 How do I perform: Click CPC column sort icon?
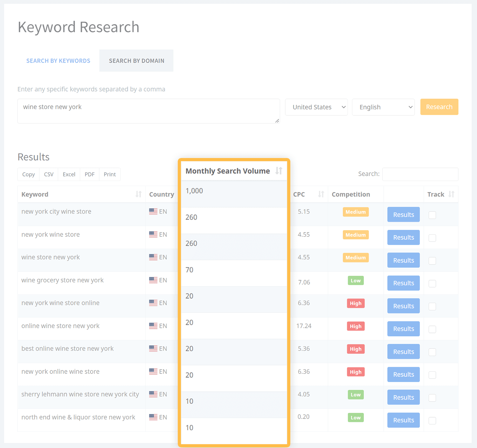tap(321, 194)
